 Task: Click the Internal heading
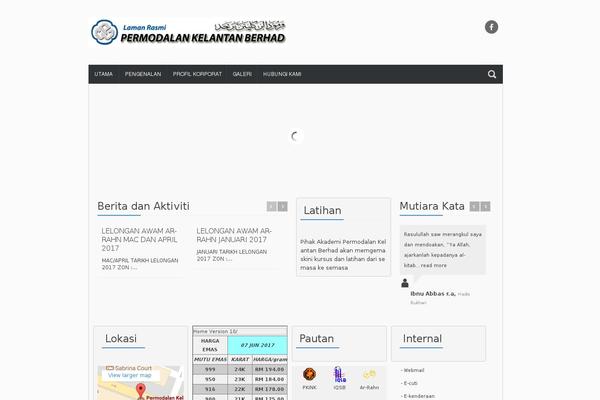pyautogui.click(x=422, y=338)
